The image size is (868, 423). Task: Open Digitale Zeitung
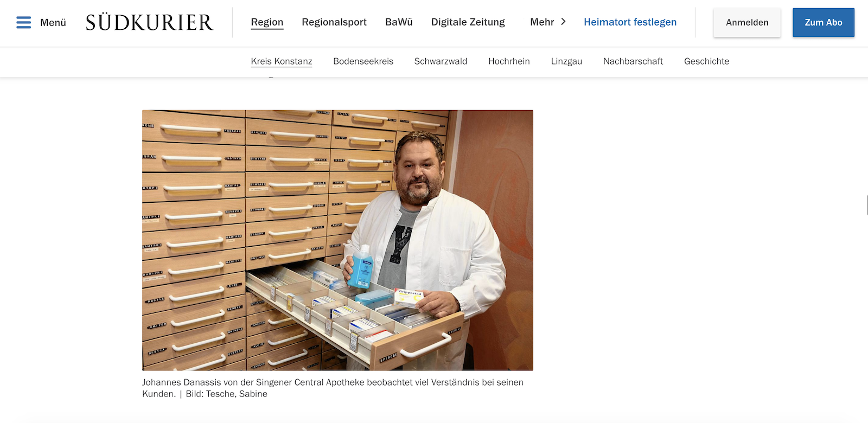[x=468, y=22]
